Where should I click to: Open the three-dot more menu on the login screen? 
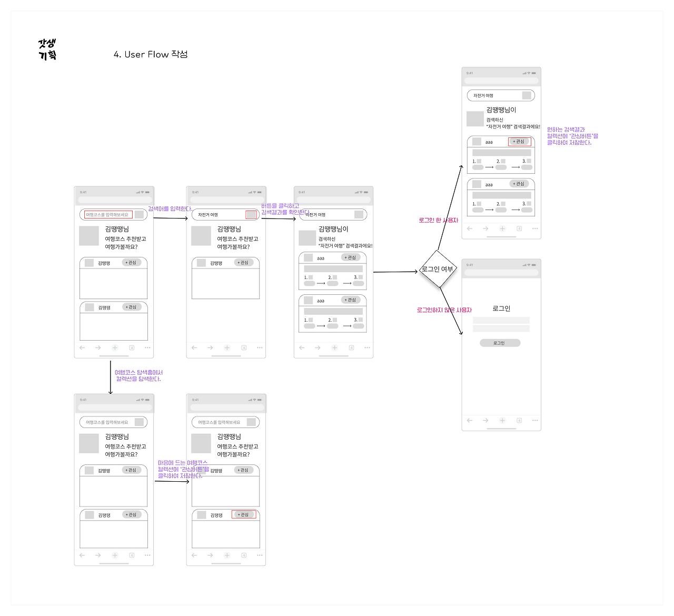(535, 420)
